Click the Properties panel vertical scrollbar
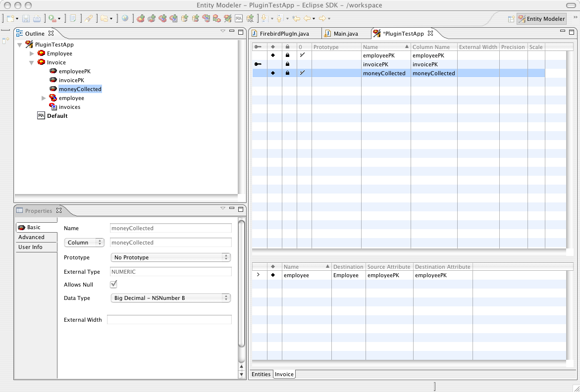Screen dimensions: 580x392 tap(242, 284)
